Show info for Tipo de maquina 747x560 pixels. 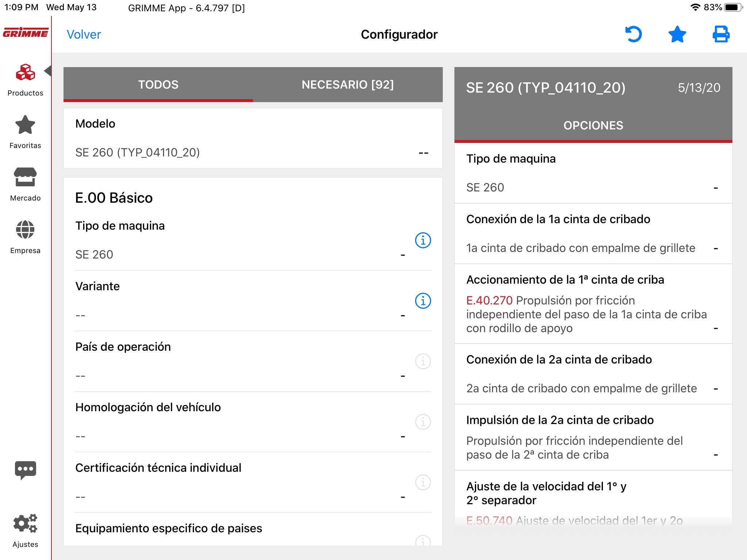[x=423, y=240]
